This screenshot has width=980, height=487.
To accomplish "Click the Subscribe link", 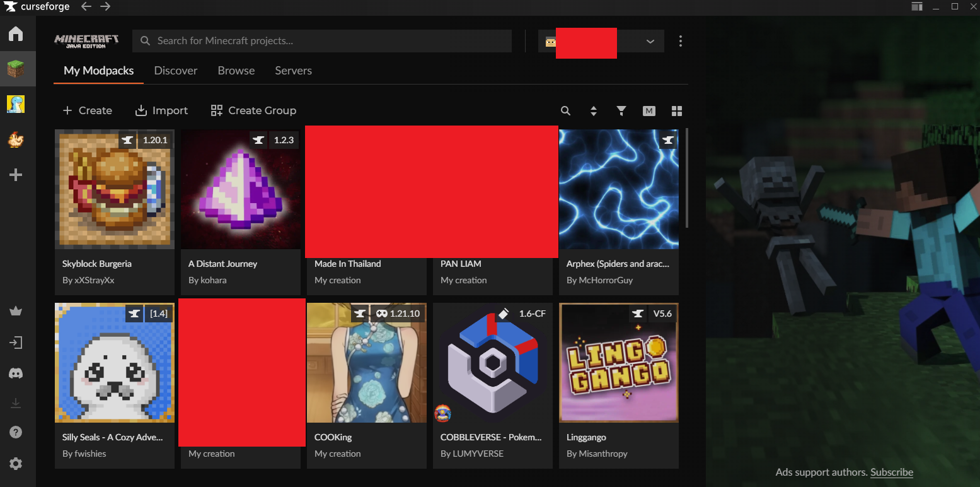I will 892,472.
